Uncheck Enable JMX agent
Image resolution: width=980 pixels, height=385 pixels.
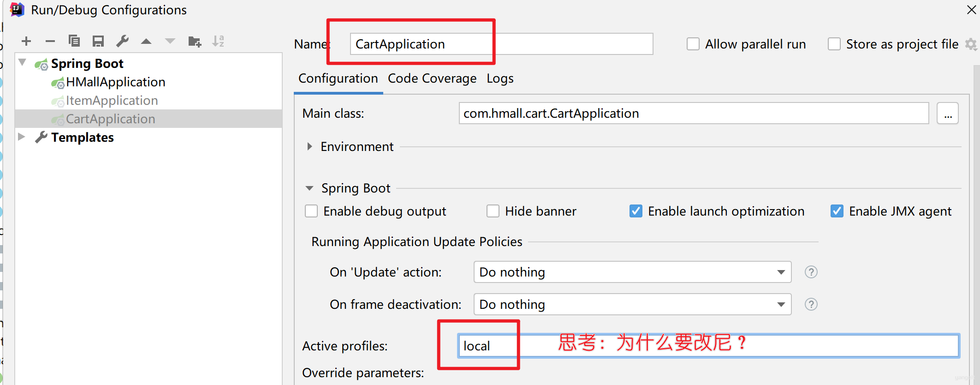[837, 211]
